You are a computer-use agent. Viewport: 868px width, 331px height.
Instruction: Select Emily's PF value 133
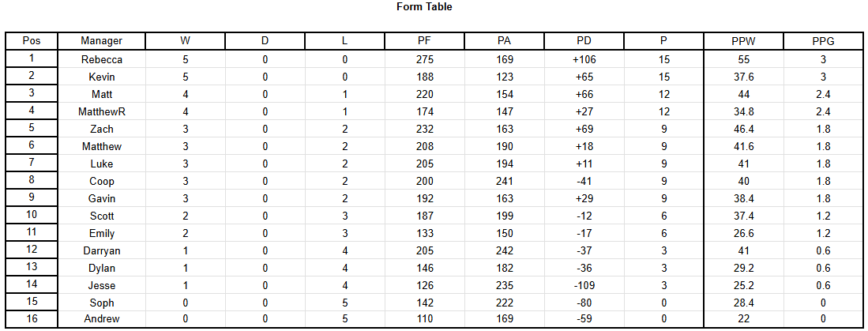tap(425, 233)
